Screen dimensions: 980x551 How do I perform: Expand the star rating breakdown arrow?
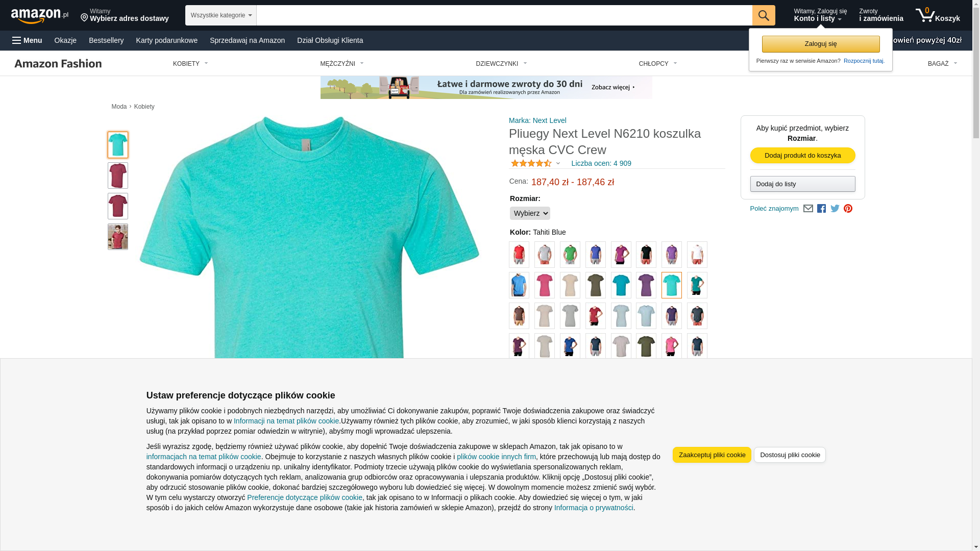558,164
